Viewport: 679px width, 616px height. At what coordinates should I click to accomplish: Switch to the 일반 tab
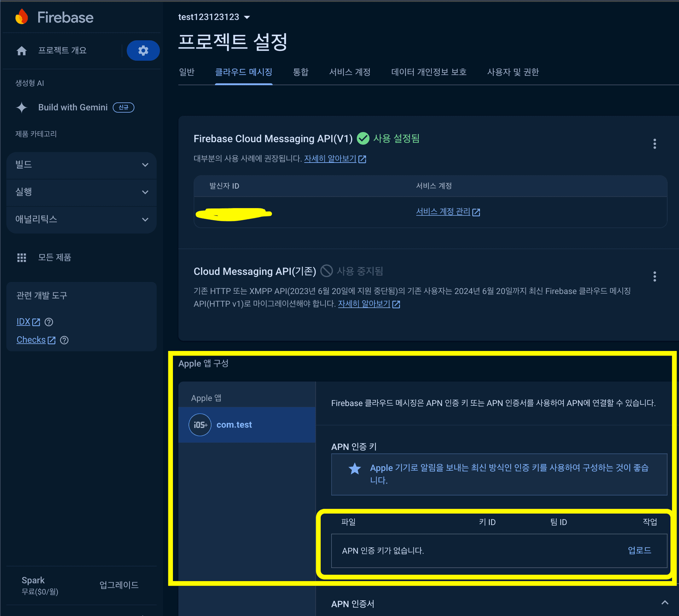coord(187,72)
